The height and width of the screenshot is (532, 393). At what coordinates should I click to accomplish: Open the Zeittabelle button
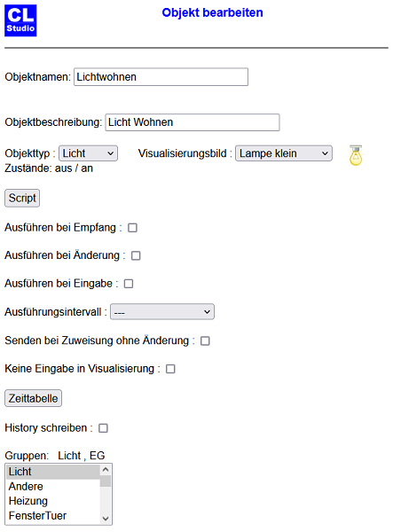33,398
